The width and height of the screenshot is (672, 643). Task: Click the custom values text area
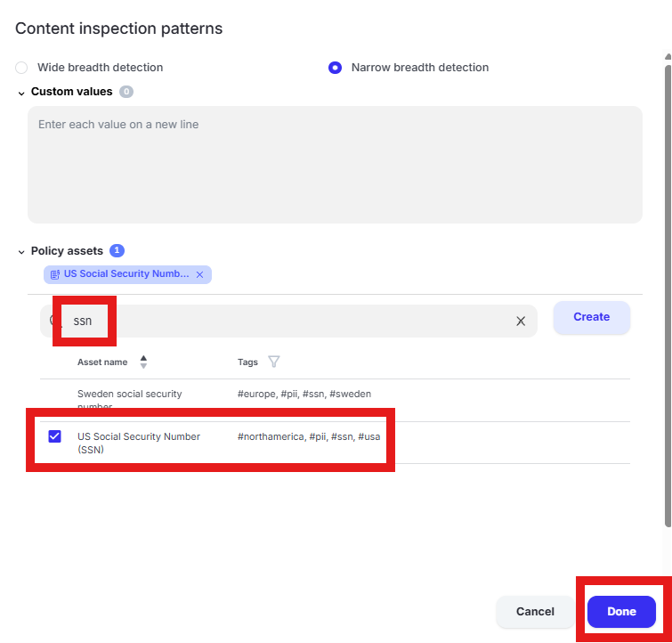point(335,165)
